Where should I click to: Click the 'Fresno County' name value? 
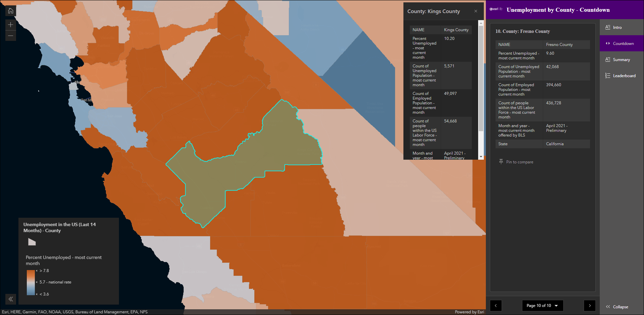click(x=559, y=45)
